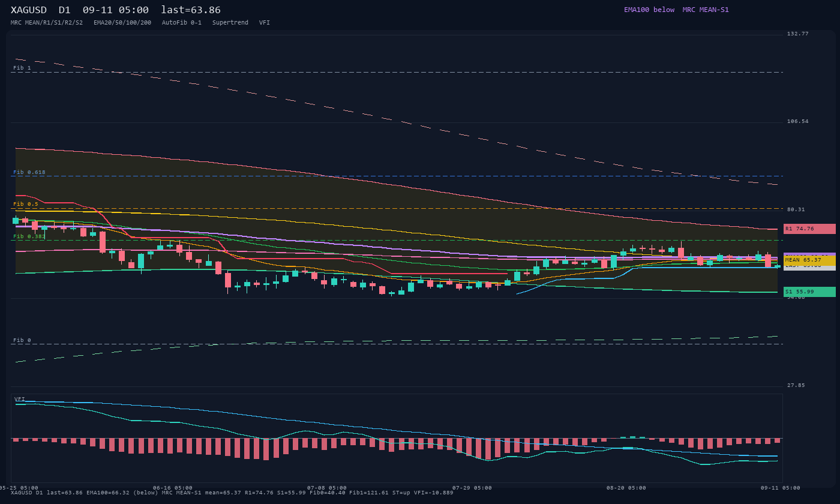Select the MEAN 65.37 price tag
Image resolution: width=840 pixels, height=504 pixels.
[x=809, y=260]
